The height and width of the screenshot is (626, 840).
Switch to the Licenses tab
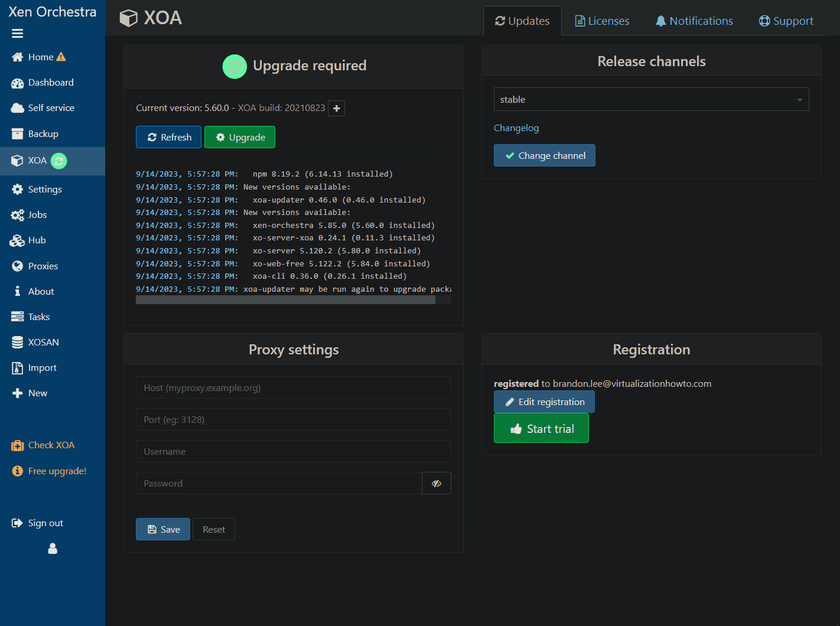point(602,21)
